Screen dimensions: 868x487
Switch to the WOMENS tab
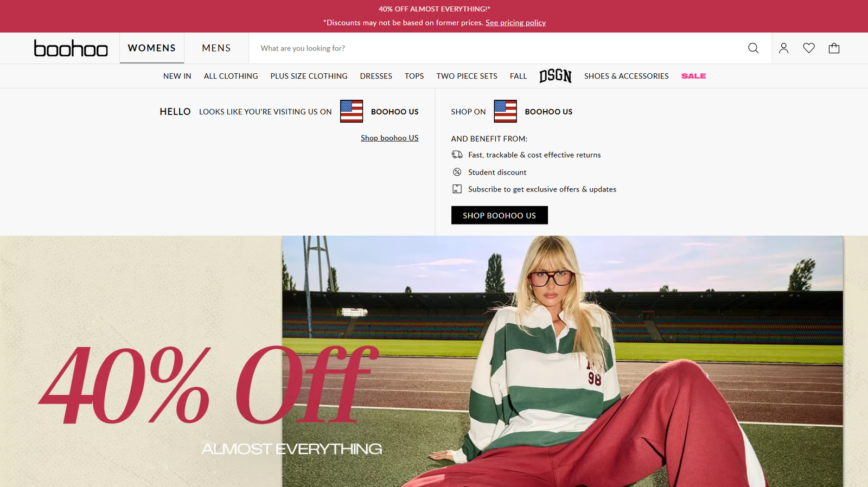pyautogui.click(x=152, y=48)
